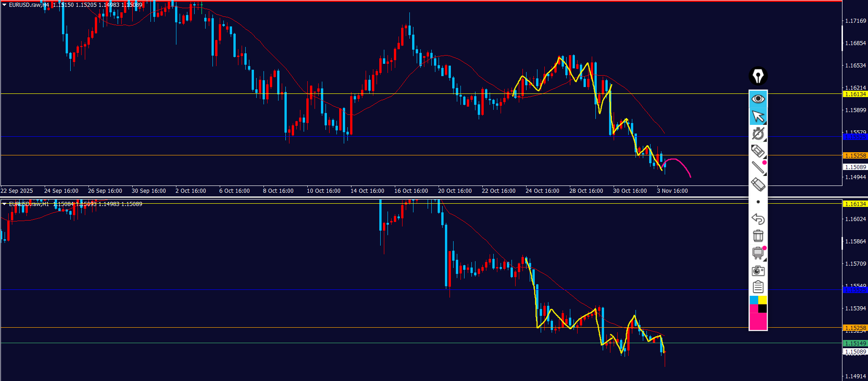Select the highlighter tool
Viewport: 868px width, 381px height.
758,151
